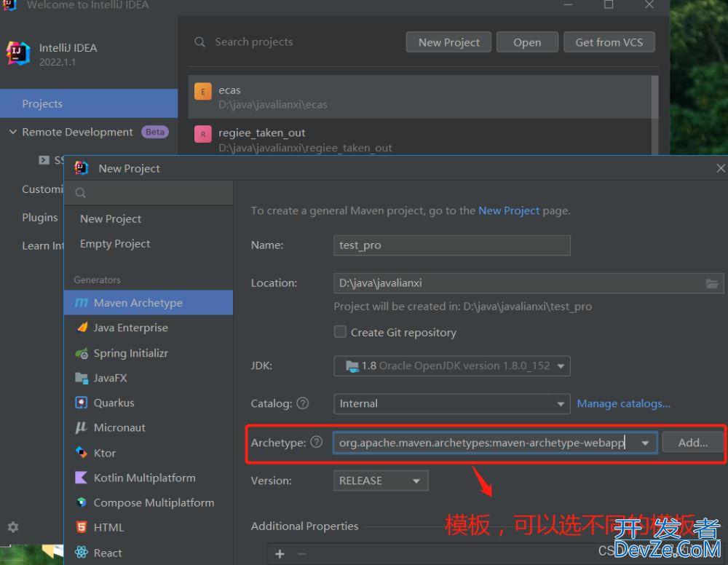Viewport: 728px width, 565px height.
Task: Click the Archetype help question mark icon
Action: pos(317,442)
